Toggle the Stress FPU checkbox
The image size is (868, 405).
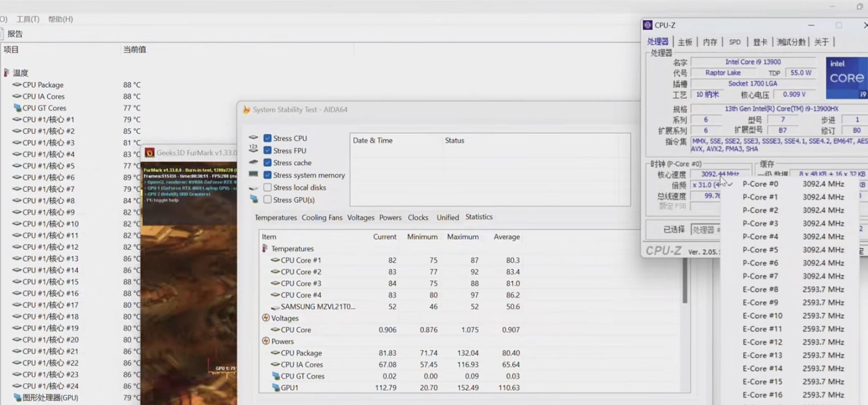(267, 150)
